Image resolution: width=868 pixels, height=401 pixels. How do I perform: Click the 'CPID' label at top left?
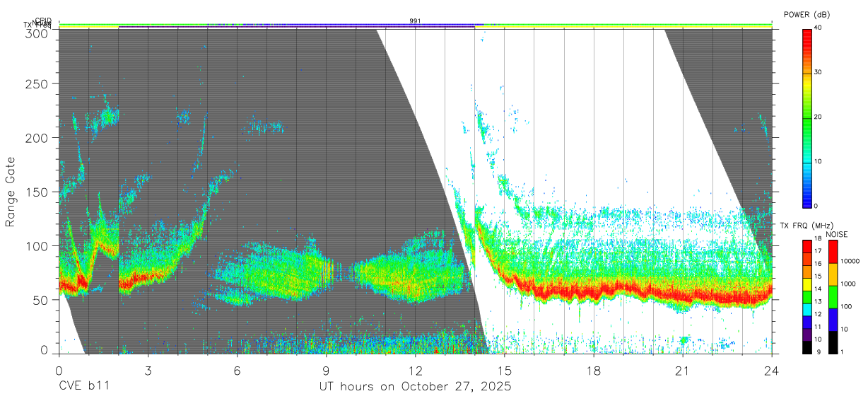point(42,21)
